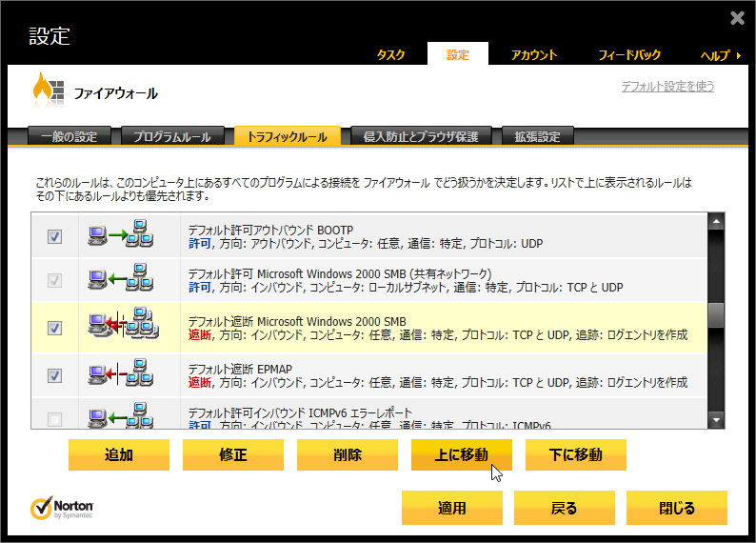Switch to the プログラムルール tab

click(172, 137)
